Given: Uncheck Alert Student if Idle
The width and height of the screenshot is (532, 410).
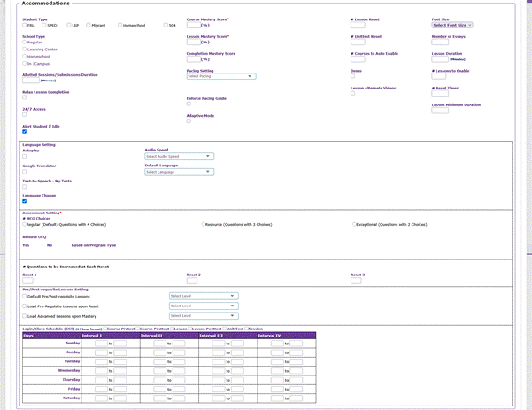Looking at the screenshot, I should pyautogui.click(x=24, y=132).
